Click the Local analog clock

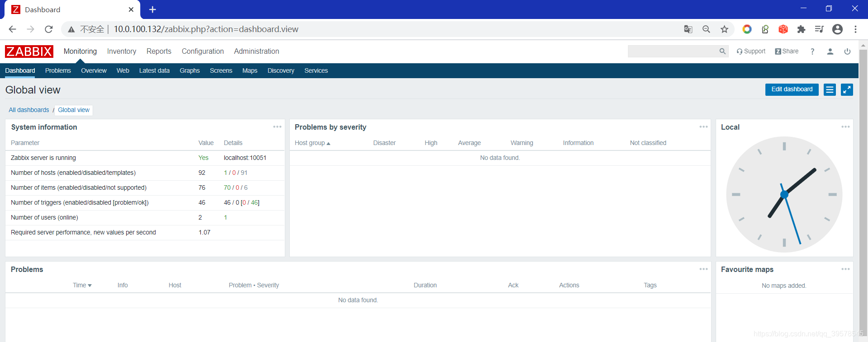(x=784, y=194)
